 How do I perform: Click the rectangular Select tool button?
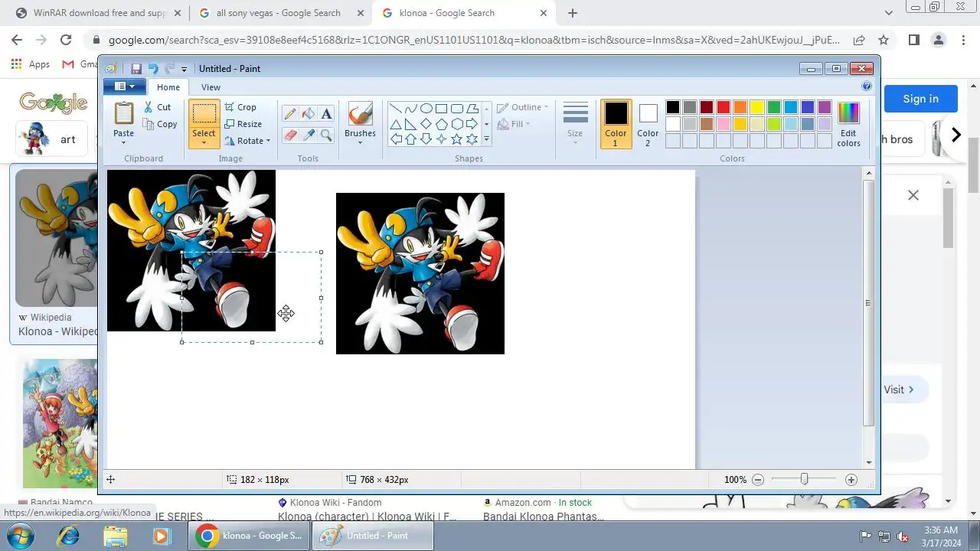click(204, 114)
